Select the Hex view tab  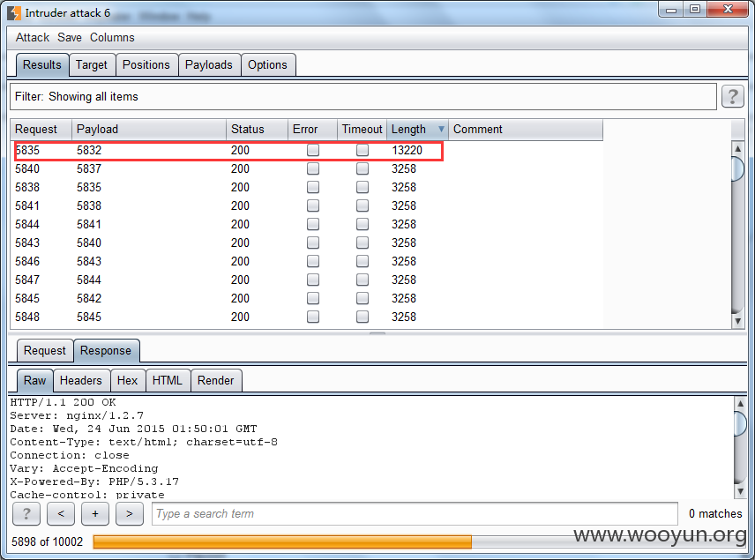click(127, 380)
